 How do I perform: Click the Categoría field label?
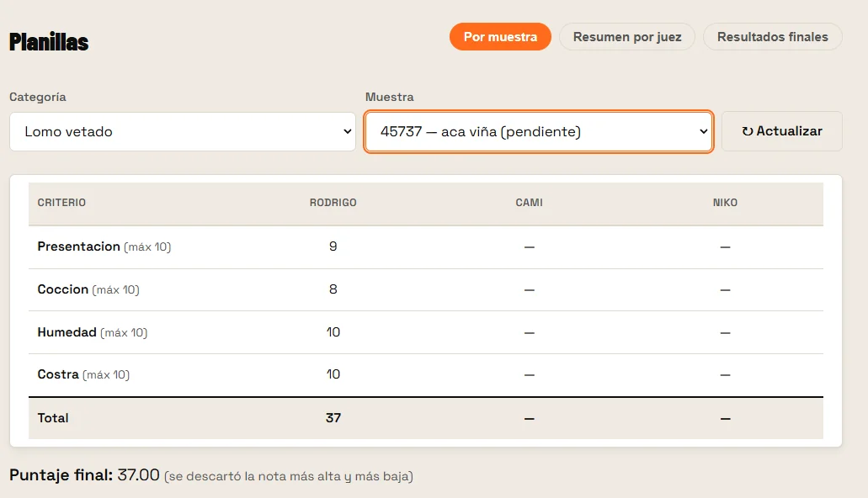pyautogui.click(x=38, y=97)
